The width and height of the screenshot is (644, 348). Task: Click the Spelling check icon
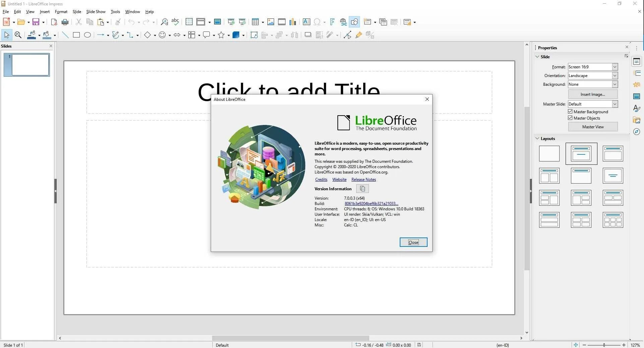(175, 22)
